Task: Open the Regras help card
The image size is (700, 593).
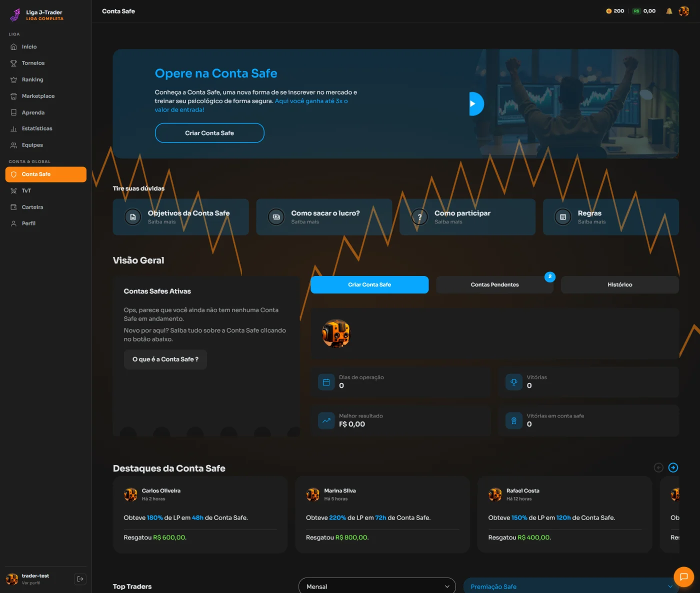Action: click(x=611, y=217)
